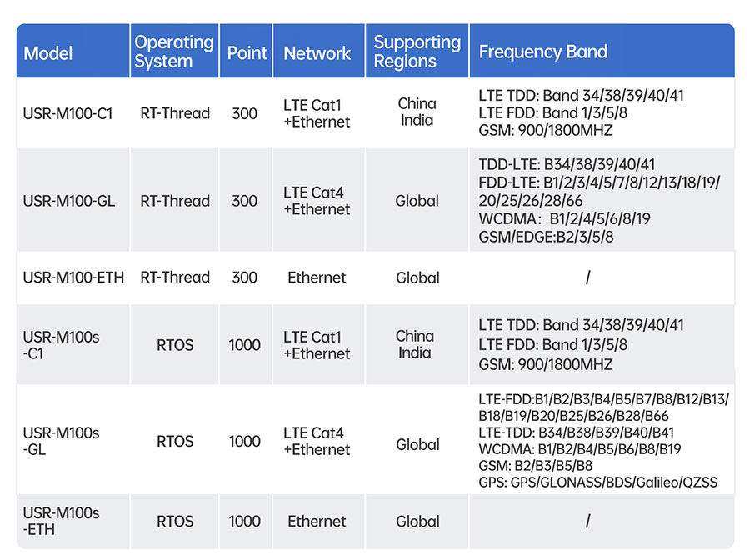The width and height of the screenshot is (750, 560).
Task: Select the USR-M100-ETH row label
Action: [x=73, y=277]
